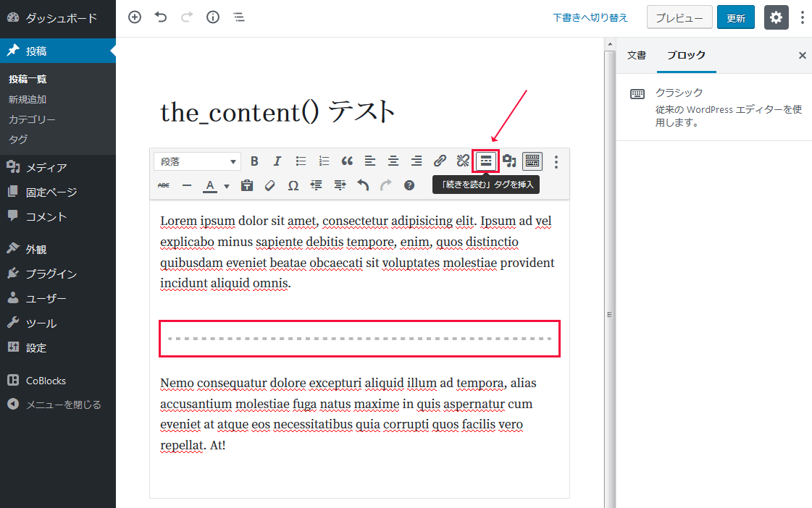Open the プラグイン menu
Image resolution: width=812 pixels, height=508 pixels.
click(x=58, y=274)
